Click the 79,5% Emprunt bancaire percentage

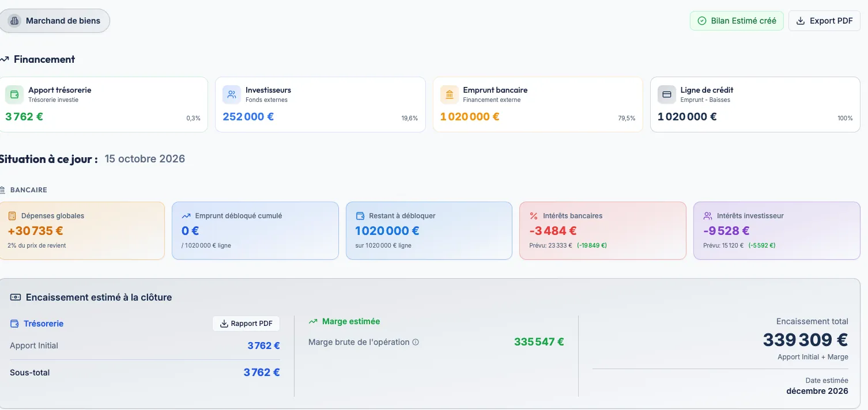(627, 118)
